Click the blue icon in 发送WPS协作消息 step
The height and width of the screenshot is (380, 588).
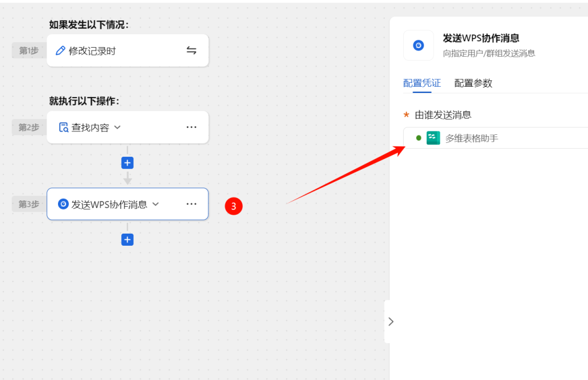tap(63, 204)
